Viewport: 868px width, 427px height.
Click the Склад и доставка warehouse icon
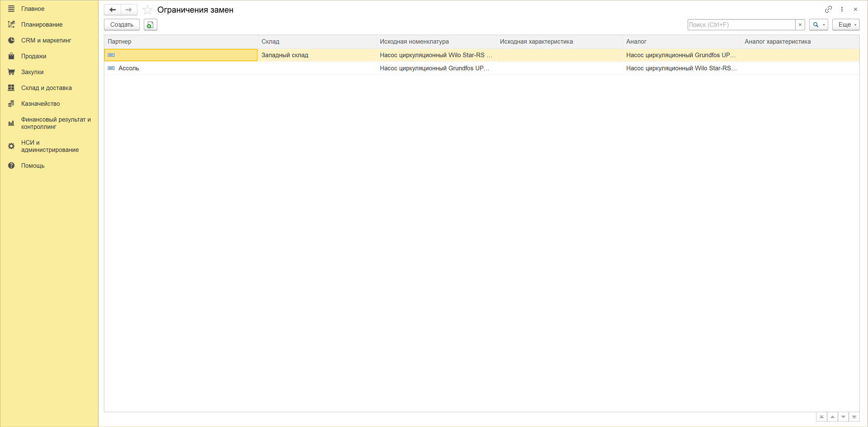click(x=11, y=88)
